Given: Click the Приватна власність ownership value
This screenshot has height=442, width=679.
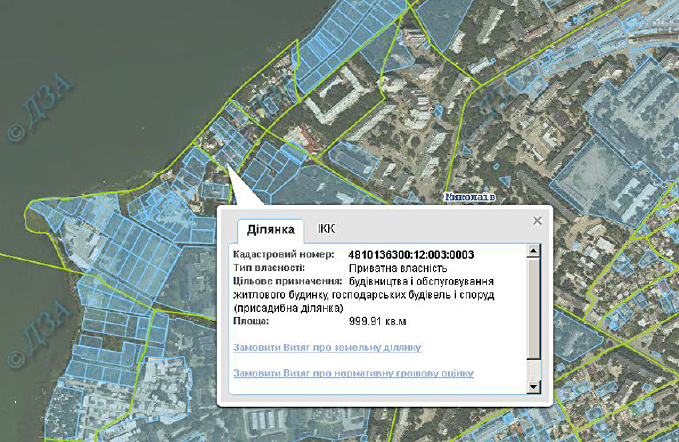Looking at the screenshot, I should point(398,268).
